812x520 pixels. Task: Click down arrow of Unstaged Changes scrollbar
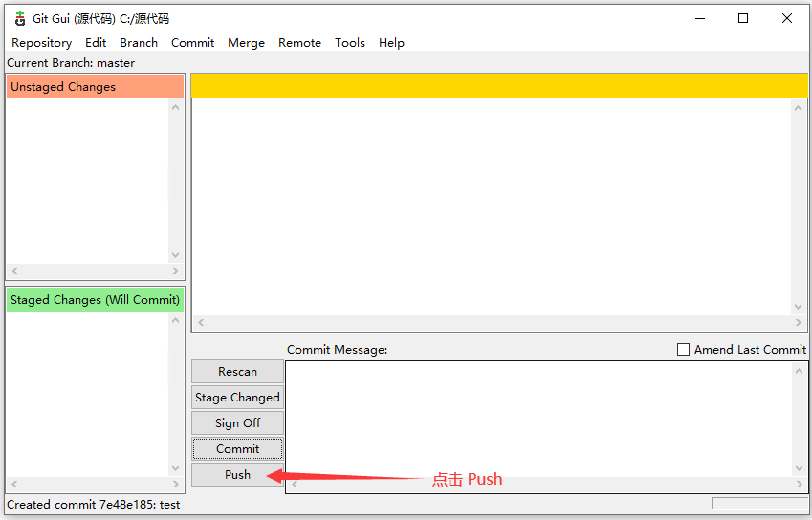176,255
